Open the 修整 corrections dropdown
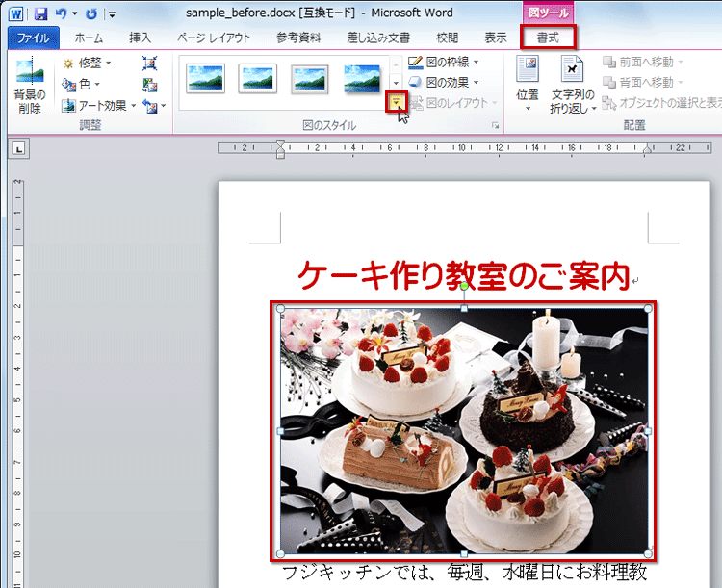722x588 pixels. pos(88,63)
